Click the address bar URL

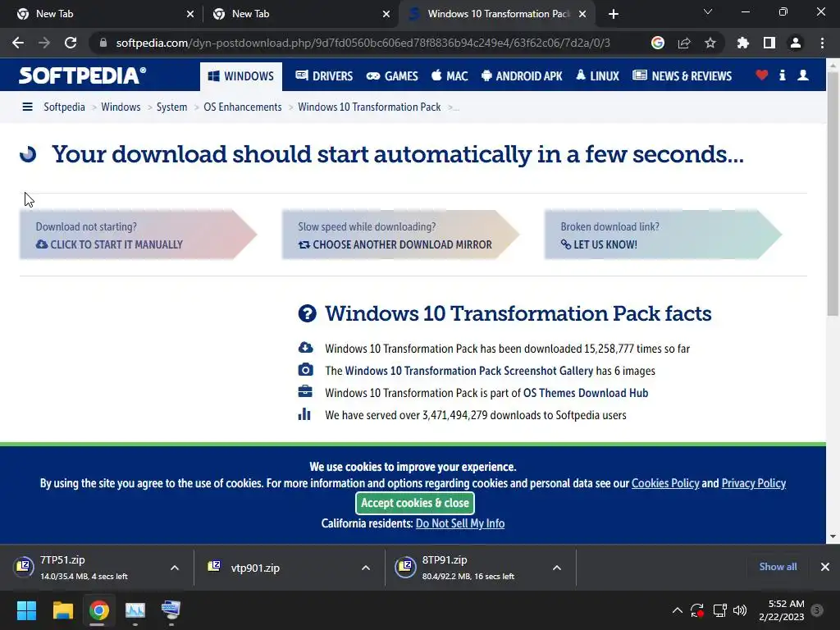click(x=363, y=43)
